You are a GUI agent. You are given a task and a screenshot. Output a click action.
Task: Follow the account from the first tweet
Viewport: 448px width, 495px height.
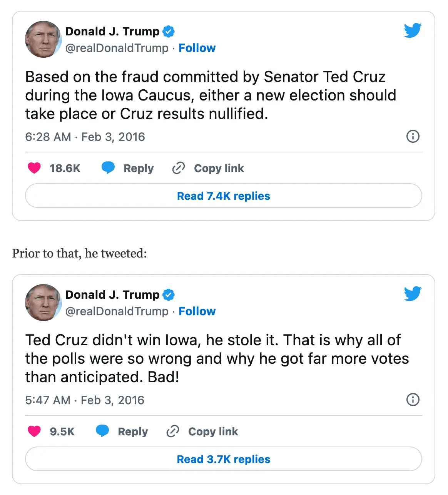click(197, 48)
